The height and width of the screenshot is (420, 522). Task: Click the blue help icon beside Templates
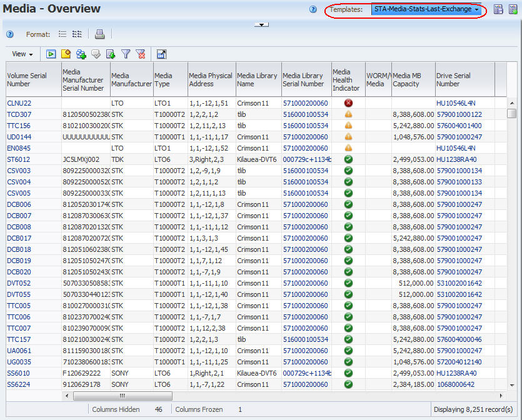[313, 9]
